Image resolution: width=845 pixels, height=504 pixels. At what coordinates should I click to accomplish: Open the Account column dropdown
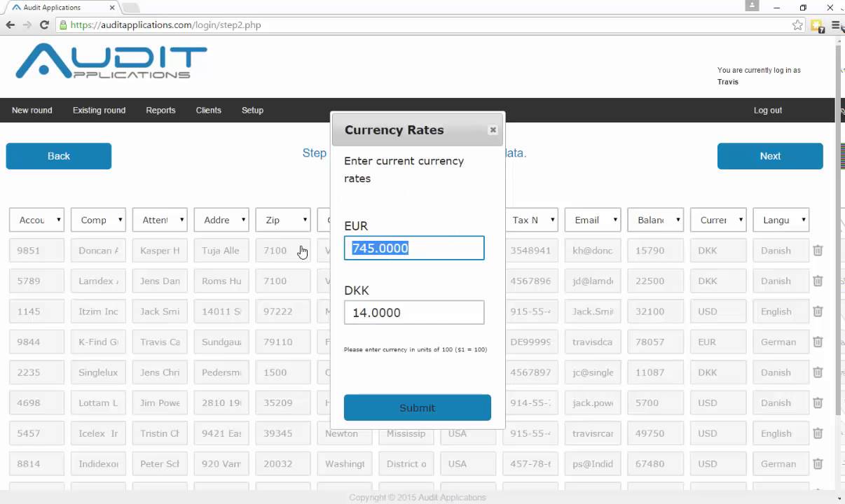pyautogui.click(x=36, y=220)
